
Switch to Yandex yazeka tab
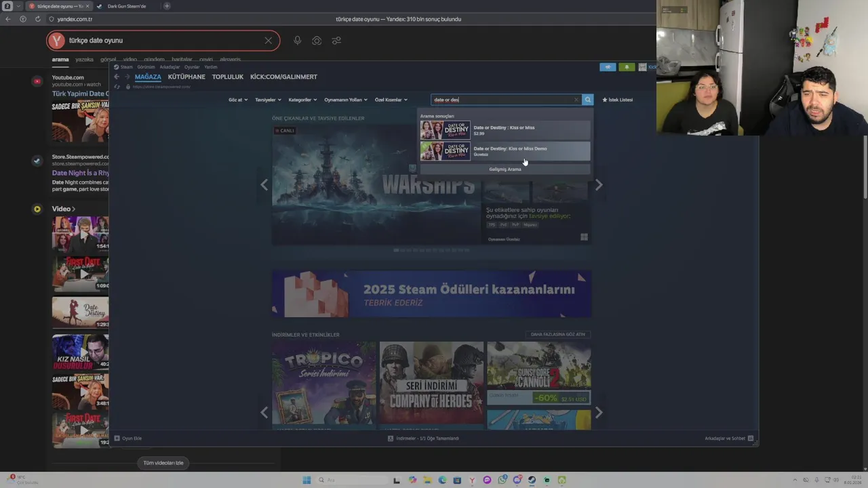click(x=84, y=60)
